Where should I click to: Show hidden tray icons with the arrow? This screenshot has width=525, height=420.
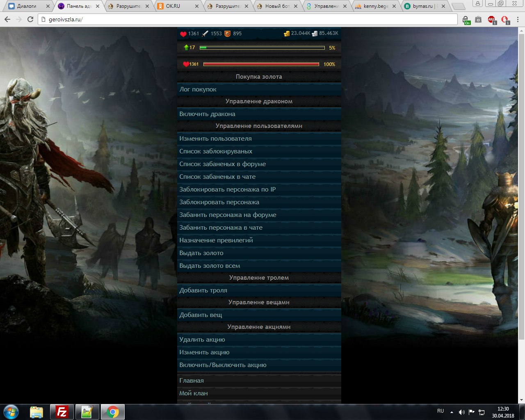coord(452,412)
